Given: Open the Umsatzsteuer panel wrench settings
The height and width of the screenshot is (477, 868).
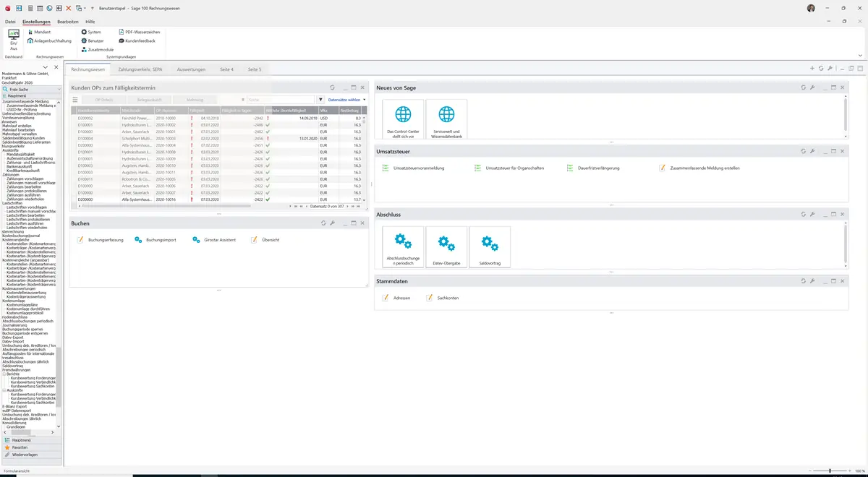Looking at the screenshot, I should click(812, 151).
